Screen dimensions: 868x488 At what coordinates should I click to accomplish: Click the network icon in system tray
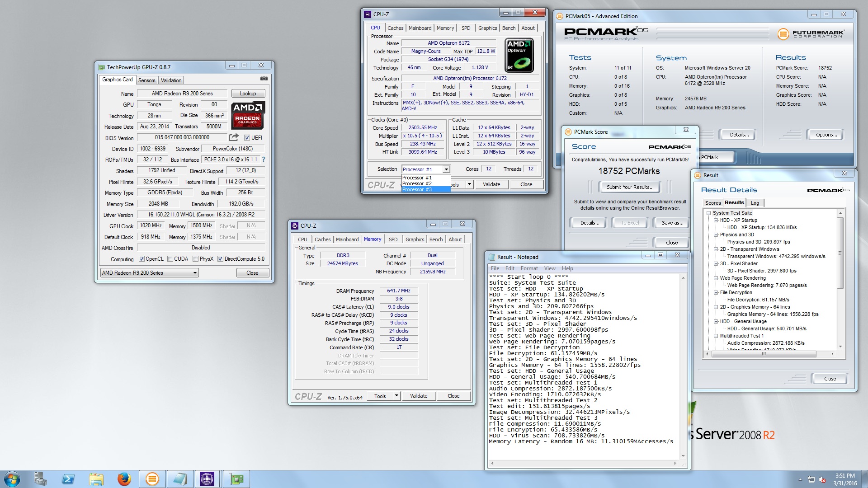(x=811, y=479)
